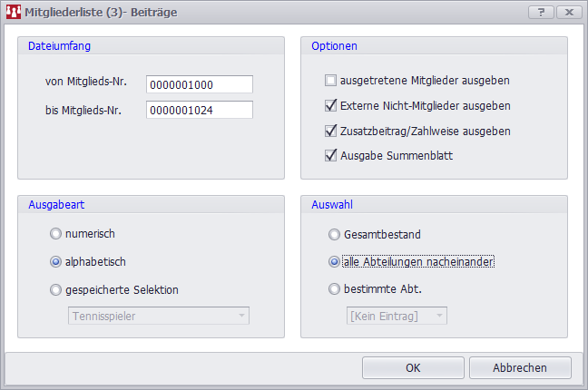This screenshot has width=588, height=390.
Task: Choose 'bestimmte Abt.' radio button
Action: pos(335,290)
